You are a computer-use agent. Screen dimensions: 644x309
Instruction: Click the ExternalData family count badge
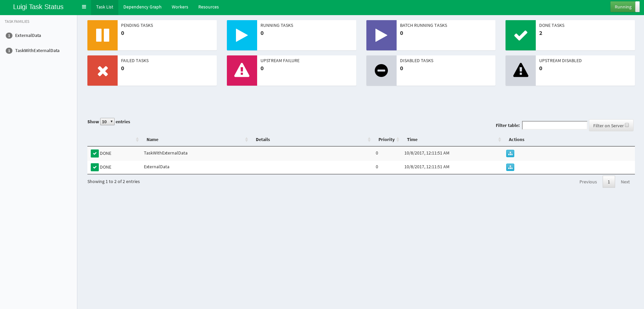pyautogui.click(x=9, y=36)
